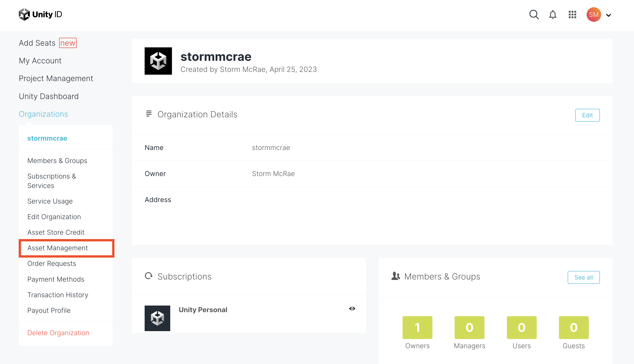Viewport: 634px width, 364px height.
Task: Open My Account
Action: (x=40, y=61)
